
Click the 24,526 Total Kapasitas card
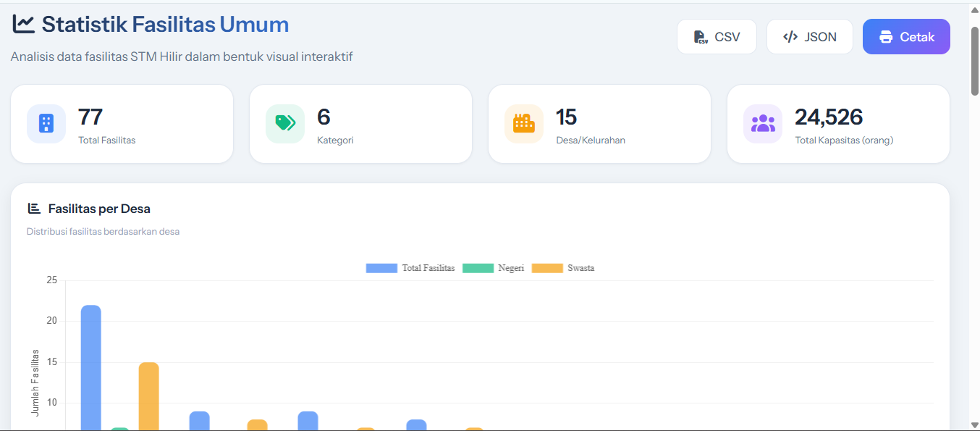pos(838,124)
